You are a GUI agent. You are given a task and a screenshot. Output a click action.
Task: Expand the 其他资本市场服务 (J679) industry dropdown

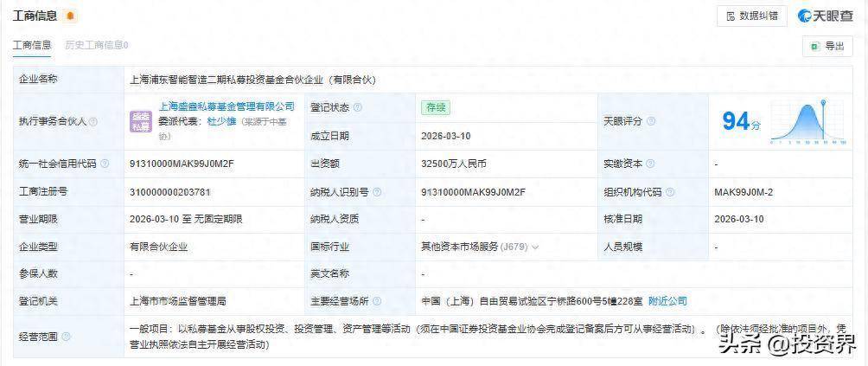click(535, 247)
